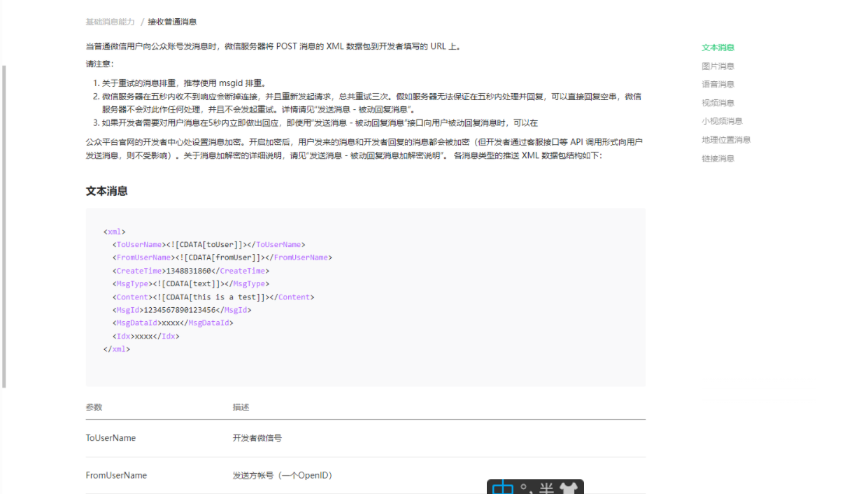868x494 pixels.
Task: Jump to 文本消息 in the sidebar
Action: [x=718, y=48]
